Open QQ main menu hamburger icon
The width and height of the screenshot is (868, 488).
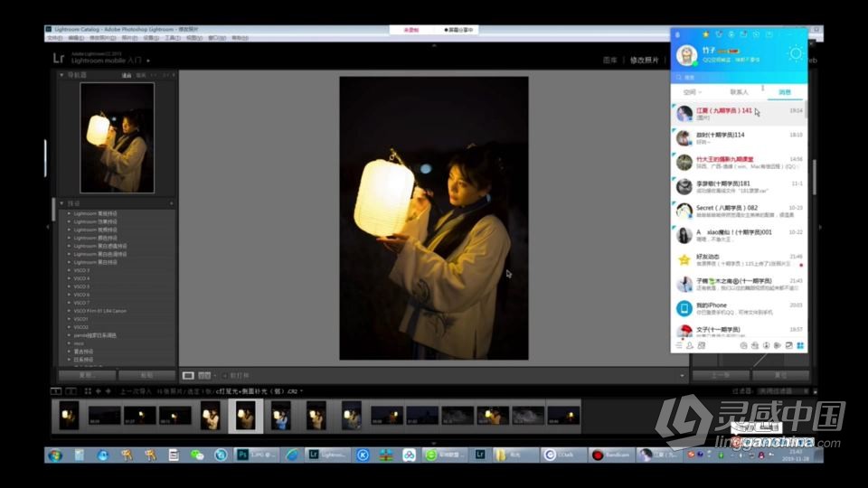679,345
